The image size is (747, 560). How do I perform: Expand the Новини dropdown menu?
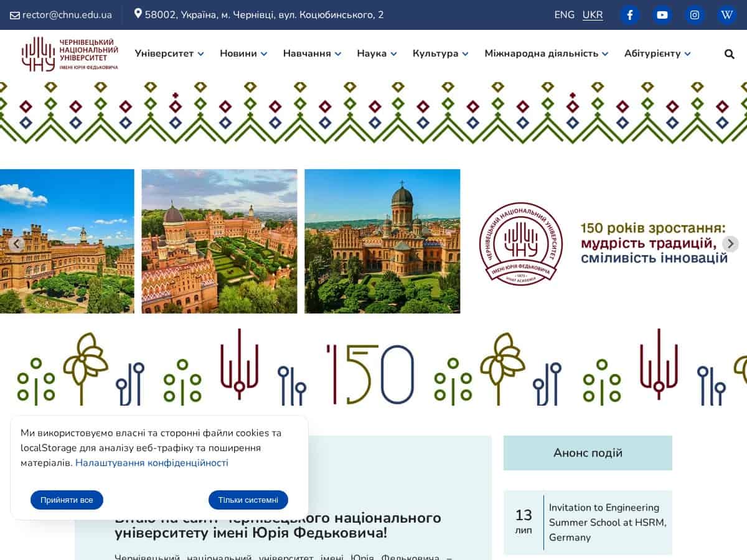click(243, 54)
